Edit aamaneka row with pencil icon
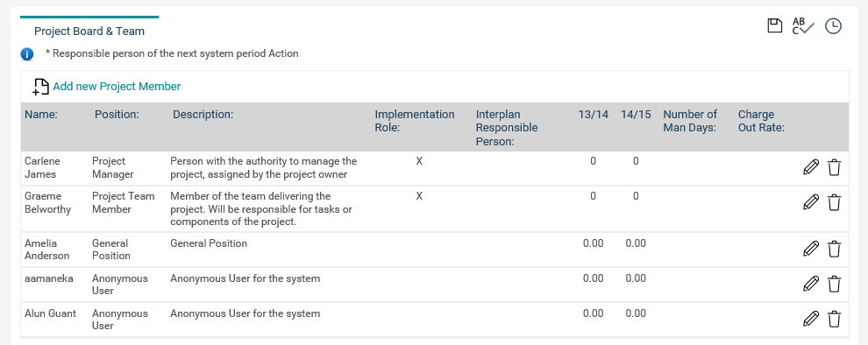Screen dimensions: 868x345 810,285
